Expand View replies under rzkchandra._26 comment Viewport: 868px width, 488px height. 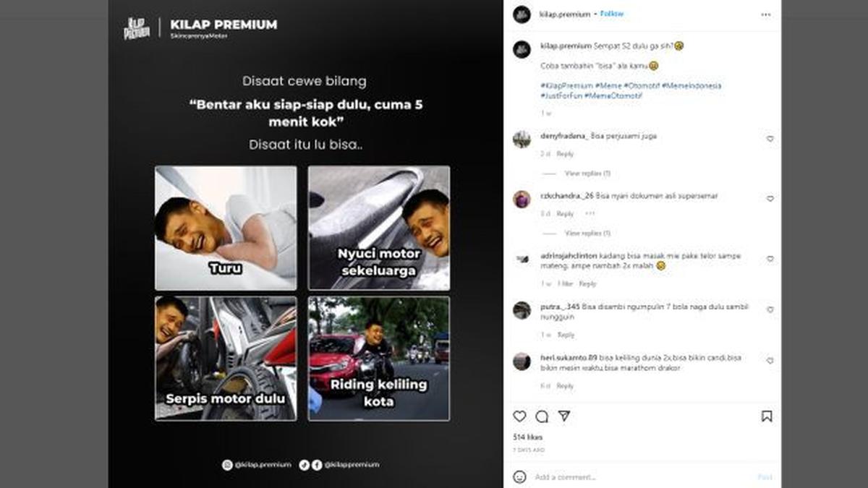[x=587, y=234]
